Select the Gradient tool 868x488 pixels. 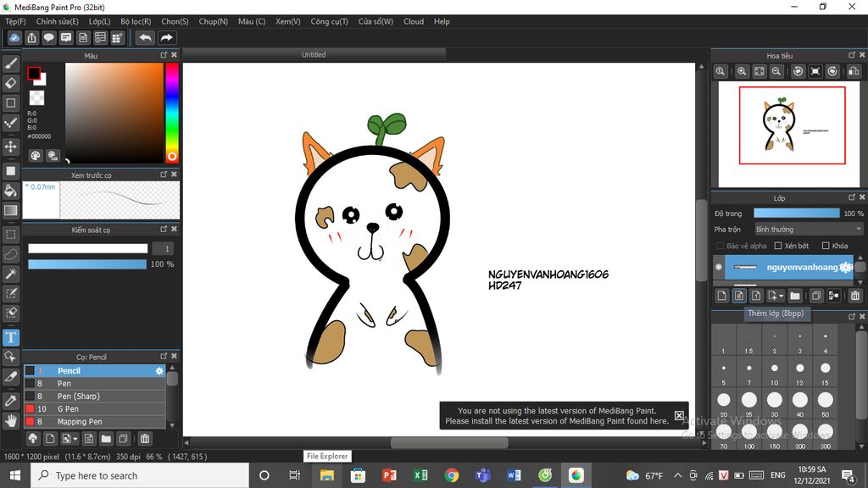pos(10,210)
